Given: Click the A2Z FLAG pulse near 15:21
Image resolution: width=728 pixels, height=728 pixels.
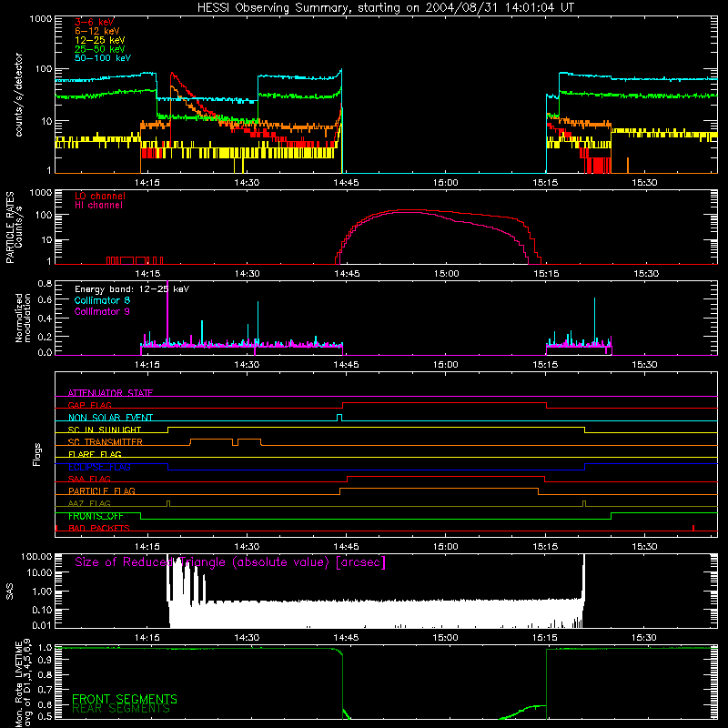Looking at the screenshot, I should (584, 504).
